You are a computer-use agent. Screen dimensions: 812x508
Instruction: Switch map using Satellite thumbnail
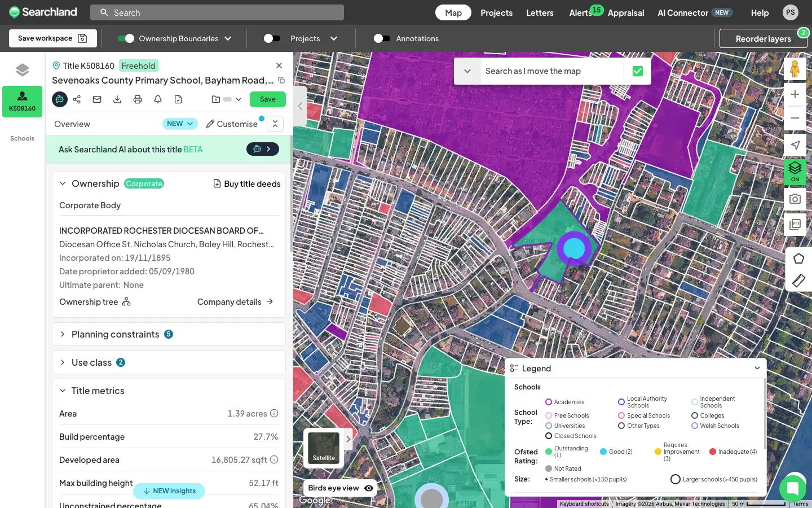324,448
